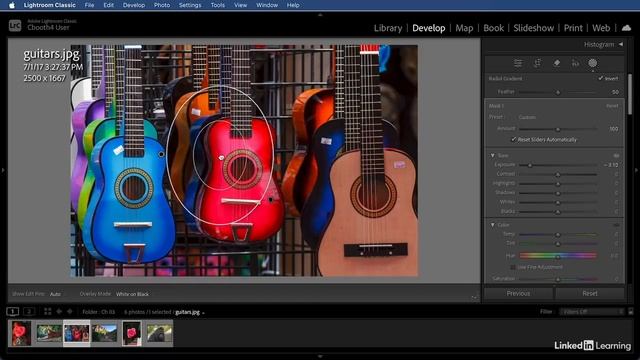Click the Exposure value -3.10
This screenshot has height=360, width=640.
tap(611, 165)
